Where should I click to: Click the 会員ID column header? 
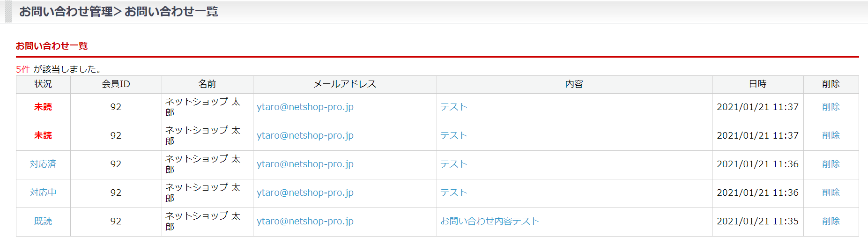coord(116,84)
